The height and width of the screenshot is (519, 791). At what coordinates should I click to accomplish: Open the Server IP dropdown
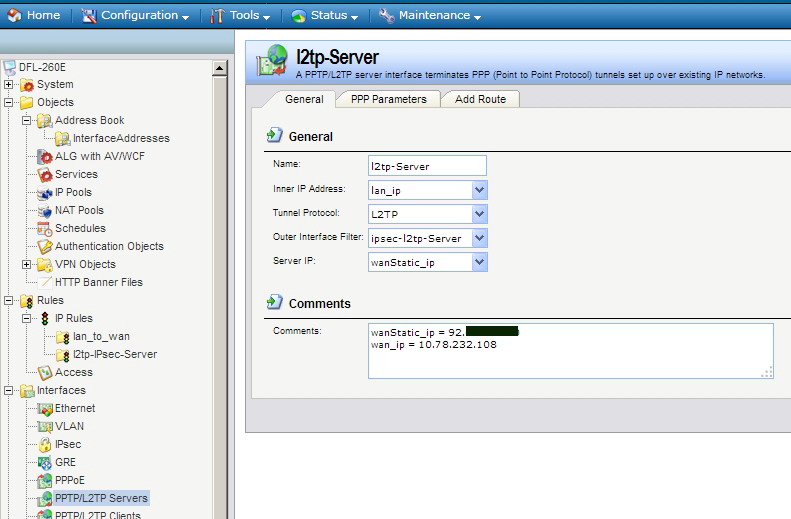point(480,262)
